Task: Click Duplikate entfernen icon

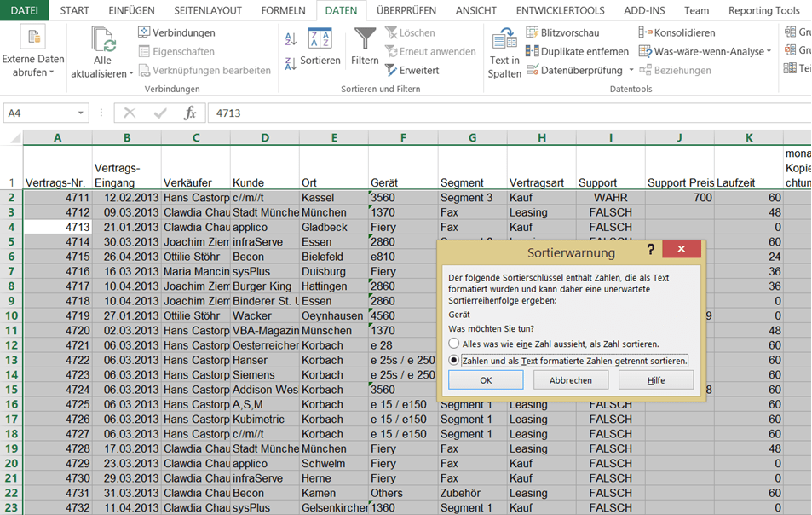Action: tap(533, 51)
